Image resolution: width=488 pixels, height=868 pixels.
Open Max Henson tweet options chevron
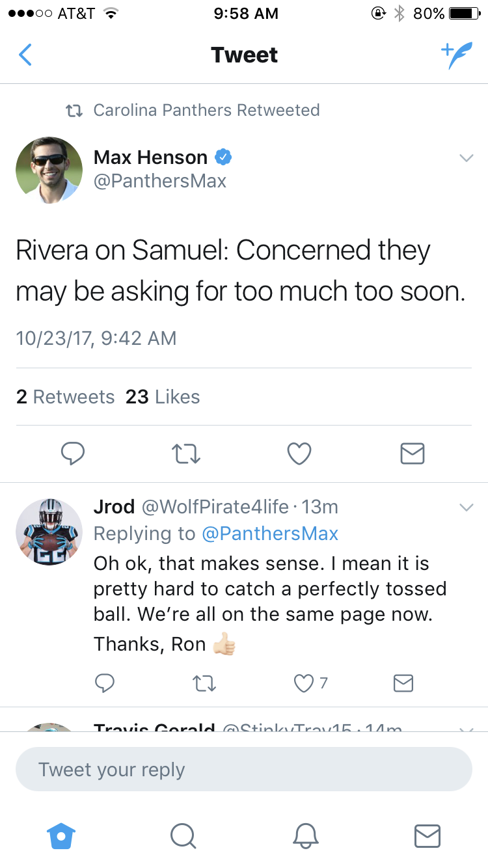(466, 157)
